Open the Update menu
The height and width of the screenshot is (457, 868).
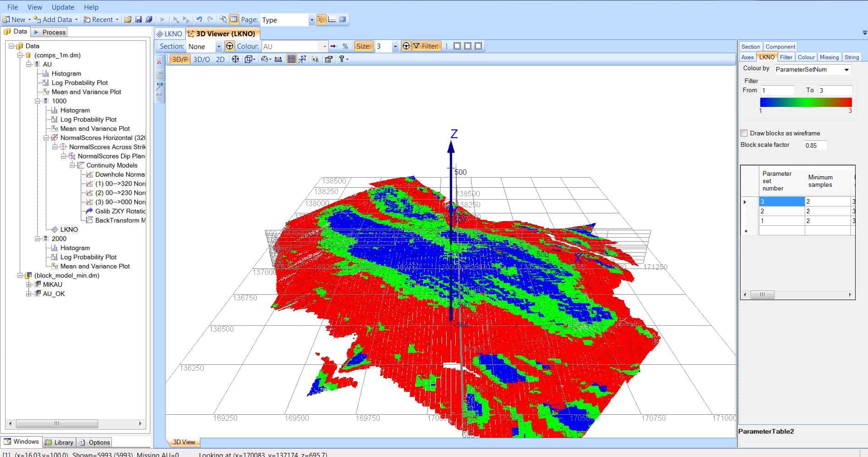coord(63,7)
